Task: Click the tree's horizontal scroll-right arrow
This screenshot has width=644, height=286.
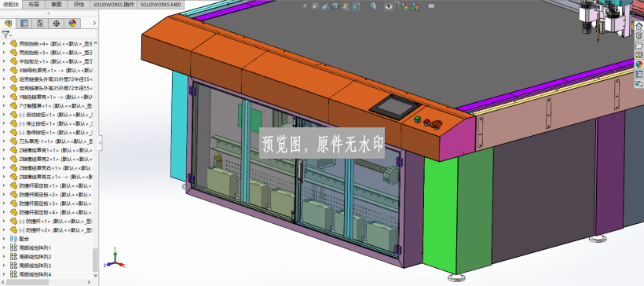Action: (x=89, y=282)
